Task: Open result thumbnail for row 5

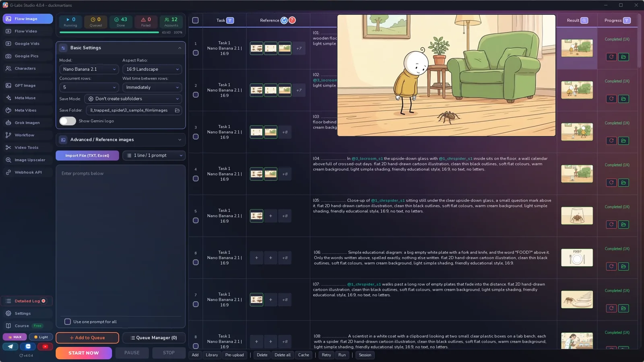Action: pos(577,216)
